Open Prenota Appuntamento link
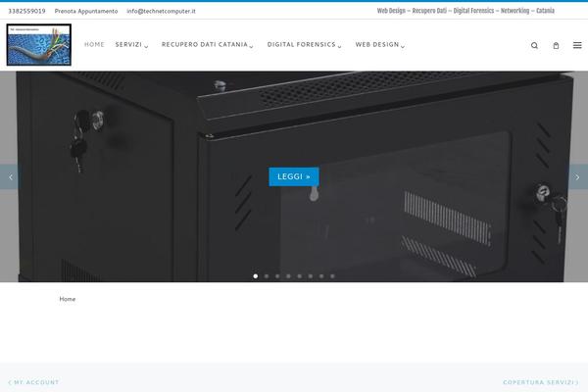This screenshot has height=392, width=588. pos(86,11)
